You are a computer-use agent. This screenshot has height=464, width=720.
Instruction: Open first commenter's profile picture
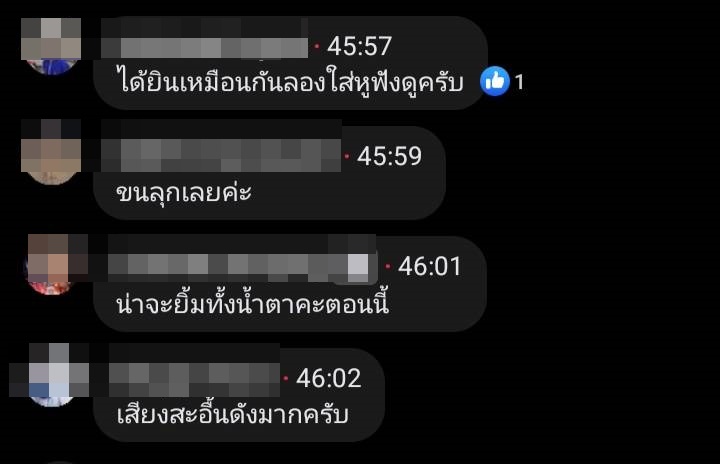[51, 46]
